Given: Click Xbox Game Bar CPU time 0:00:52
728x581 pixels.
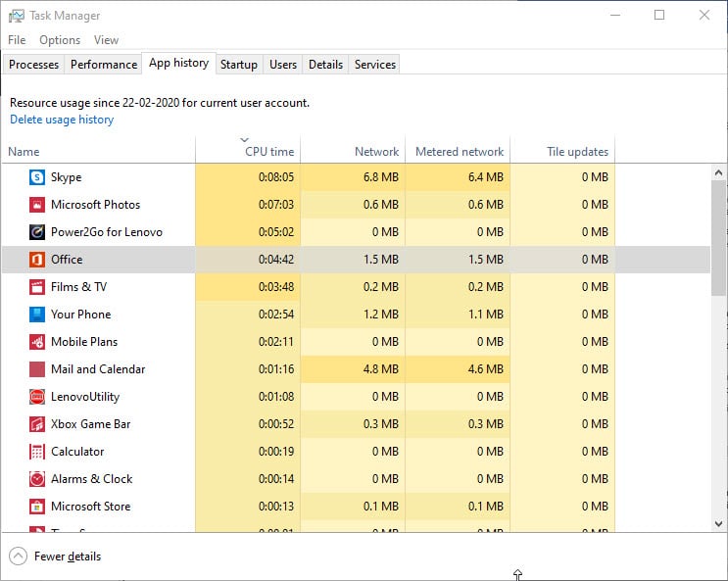Looking at the screenshot, I should (x=276, y=424).
